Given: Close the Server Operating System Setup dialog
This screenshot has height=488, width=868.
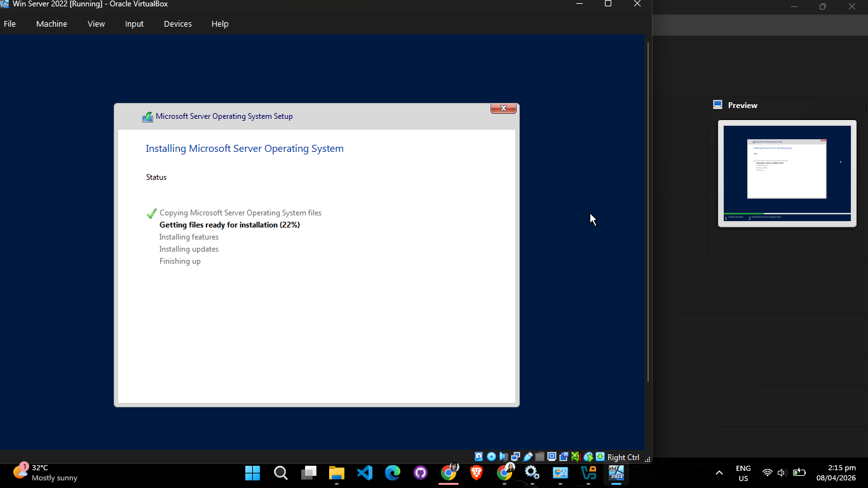Looking at the screenshot, I should 503,108.
